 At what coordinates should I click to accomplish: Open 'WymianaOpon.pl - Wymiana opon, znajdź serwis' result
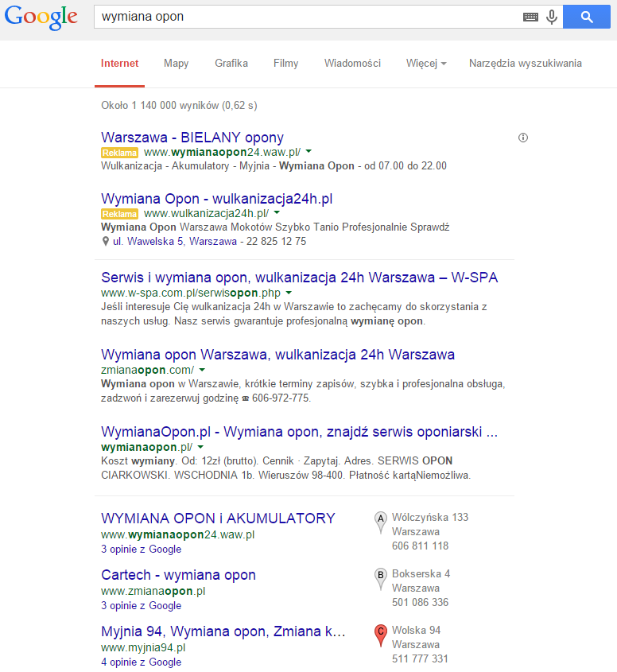coord(300,432)
